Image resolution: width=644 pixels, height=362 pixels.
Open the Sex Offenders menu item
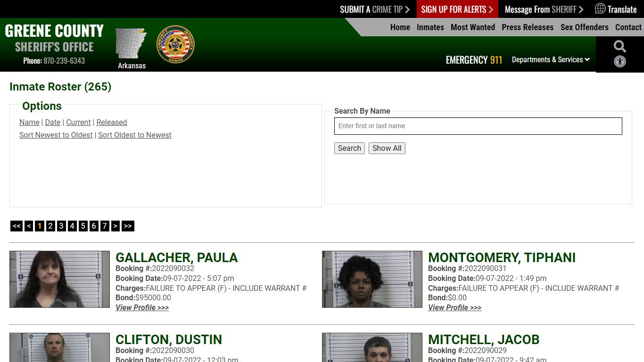click(585, 27)
